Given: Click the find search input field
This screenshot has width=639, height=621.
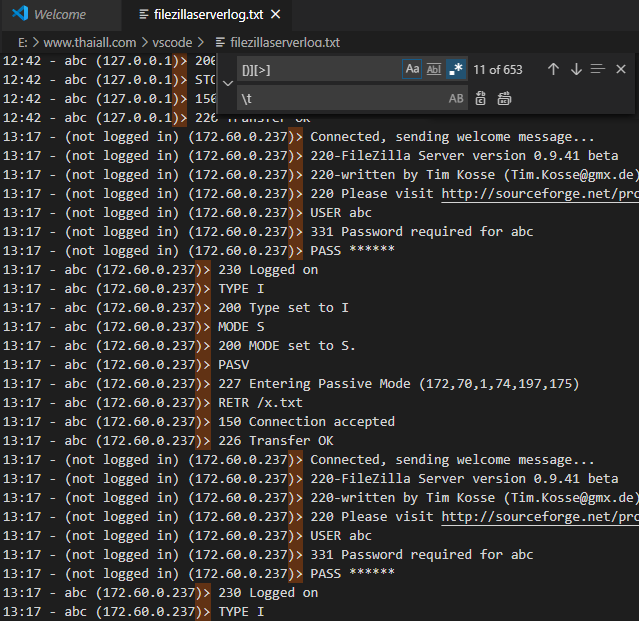Looking at the screenshot, I should pos(318,69).
